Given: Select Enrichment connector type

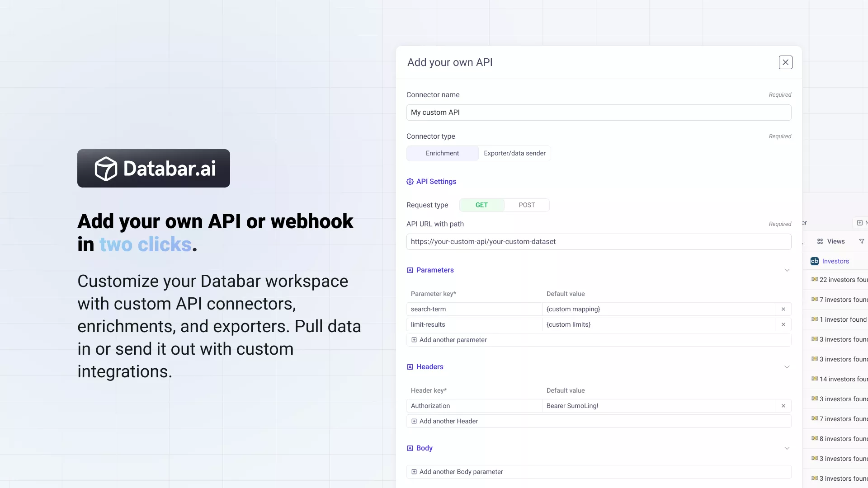Looking at the screenshot, I should pos(442,153).
